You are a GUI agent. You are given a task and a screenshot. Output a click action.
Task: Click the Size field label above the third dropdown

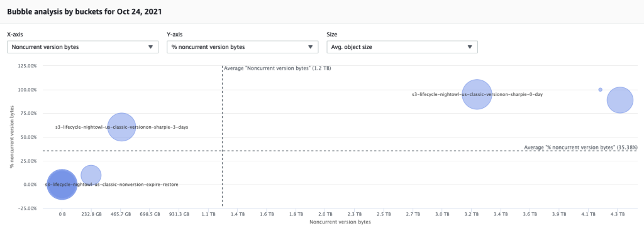(x=331, y=35)
